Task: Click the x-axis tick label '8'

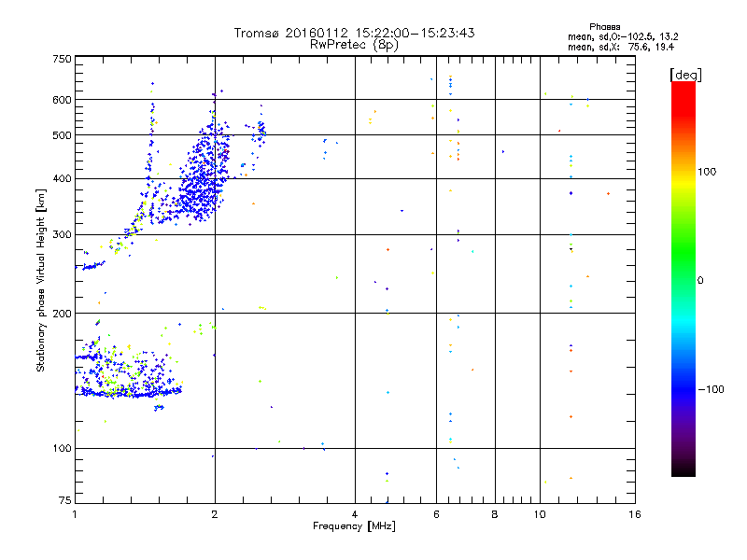Action: click(495, 514)
